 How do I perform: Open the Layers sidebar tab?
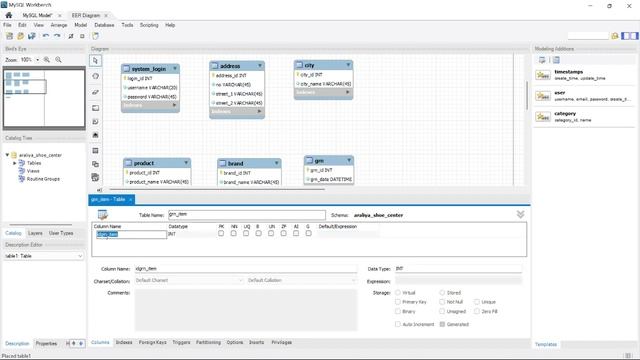(35, 233)
